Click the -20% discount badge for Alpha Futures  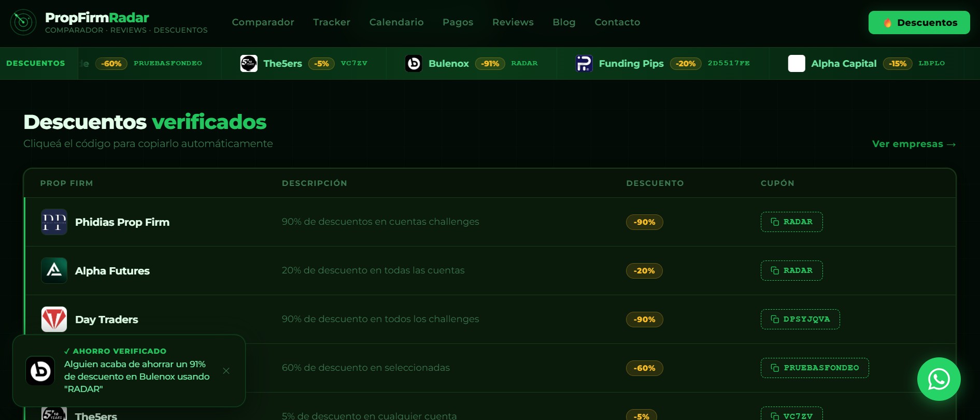644,271
